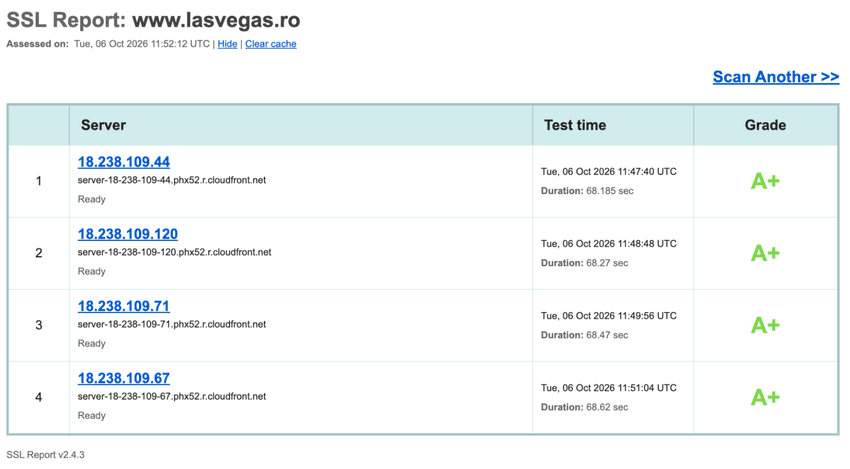Open server report for 18.238.109.71
Viewport: 850px width, 469px height.
(x=124, y=306)
